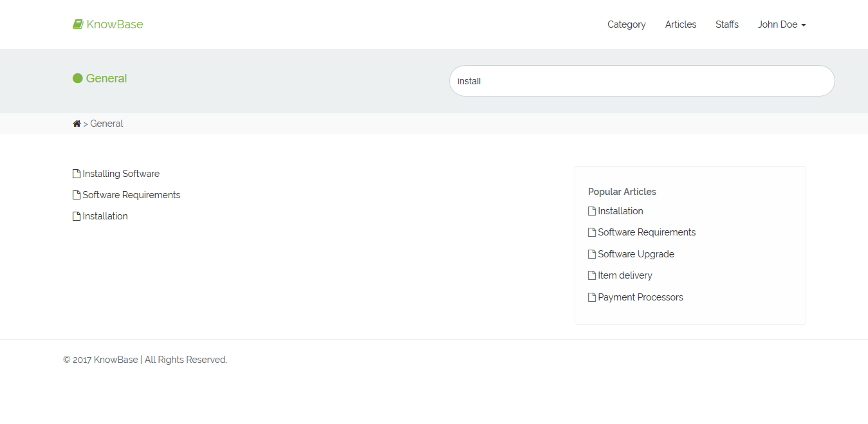The height and width of the screenshot is (424, 868).
Task: Click document icon next to Installing Software
Action: 77,174
